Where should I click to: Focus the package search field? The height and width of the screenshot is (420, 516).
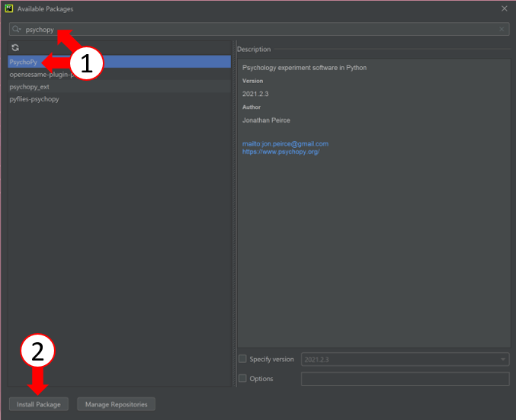pyautogui.click(x=259, y=30)
